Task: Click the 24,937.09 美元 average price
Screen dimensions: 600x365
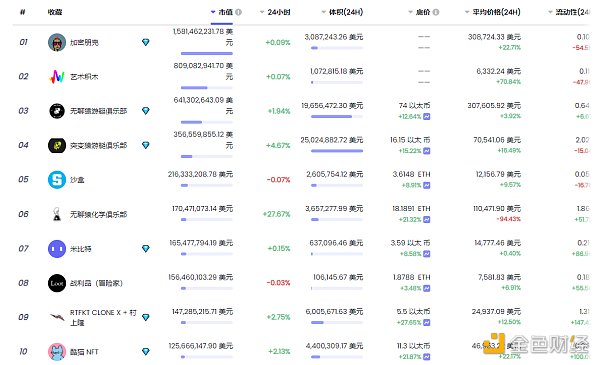Action: click(496, 311)
